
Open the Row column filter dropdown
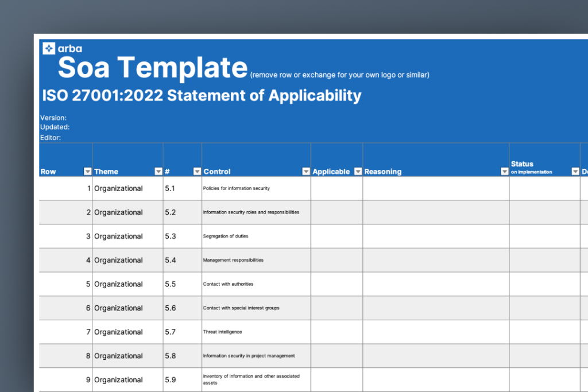pos(87,171)
